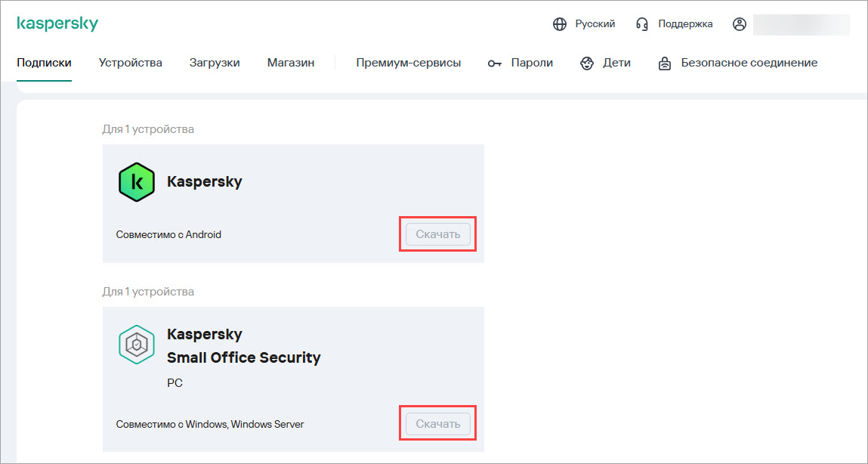This screenshot has width=868, height=464.
Task: Open the Магазин tab
Action: coord(291,63)
